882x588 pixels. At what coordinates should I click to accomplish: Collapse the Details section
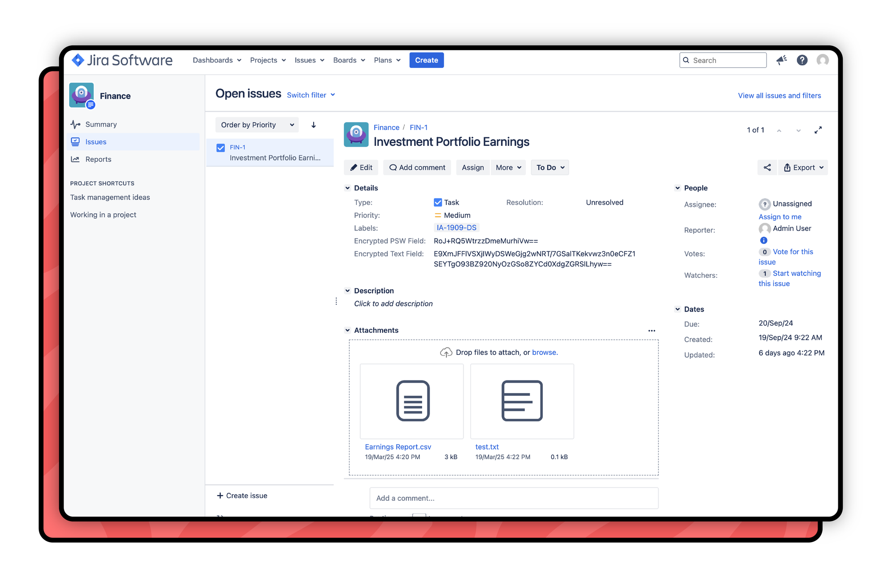(x=348, y=188)
